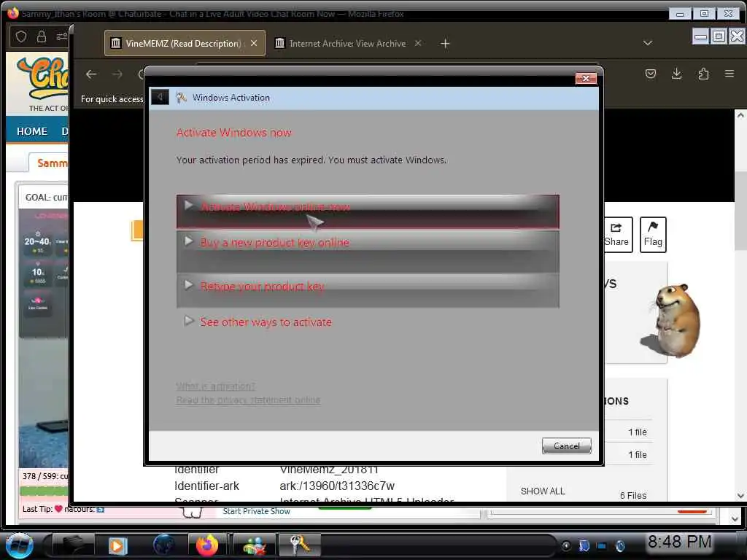
Task: Click the blue shield tray icon
Action: point(584,545)
